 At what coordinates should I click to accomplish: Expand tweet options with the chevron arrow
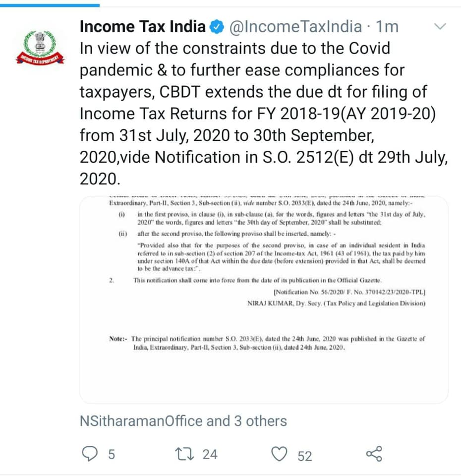[440, 26]
